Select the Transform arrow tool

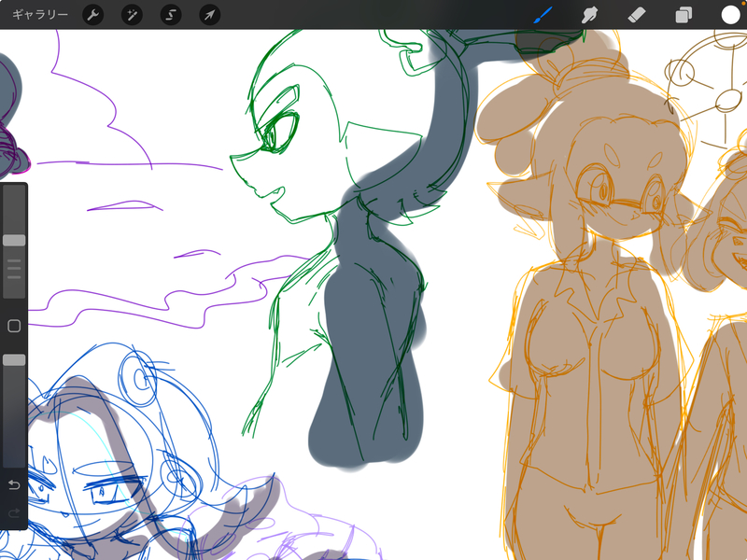point(209,15)
